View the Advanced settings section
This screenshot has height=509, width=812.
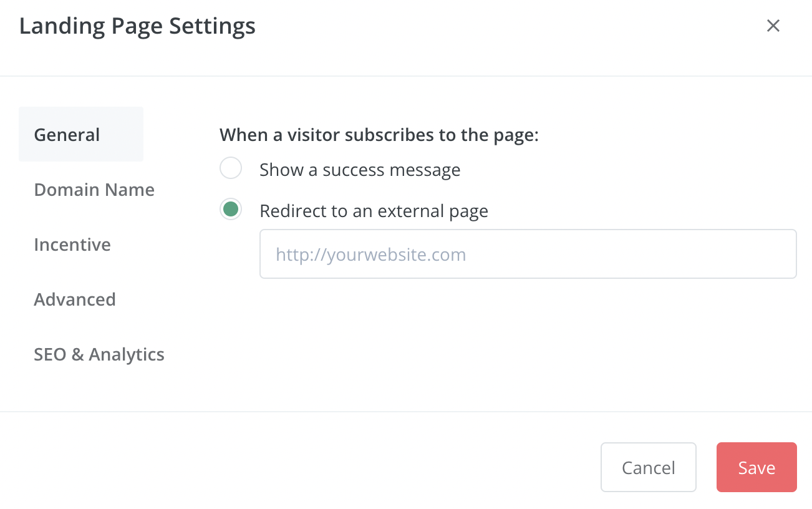click(x=75, y=299)
